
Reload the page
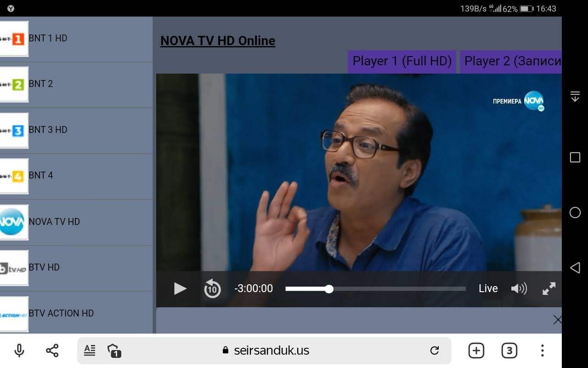pyautogui.click(x=435, y=351)
